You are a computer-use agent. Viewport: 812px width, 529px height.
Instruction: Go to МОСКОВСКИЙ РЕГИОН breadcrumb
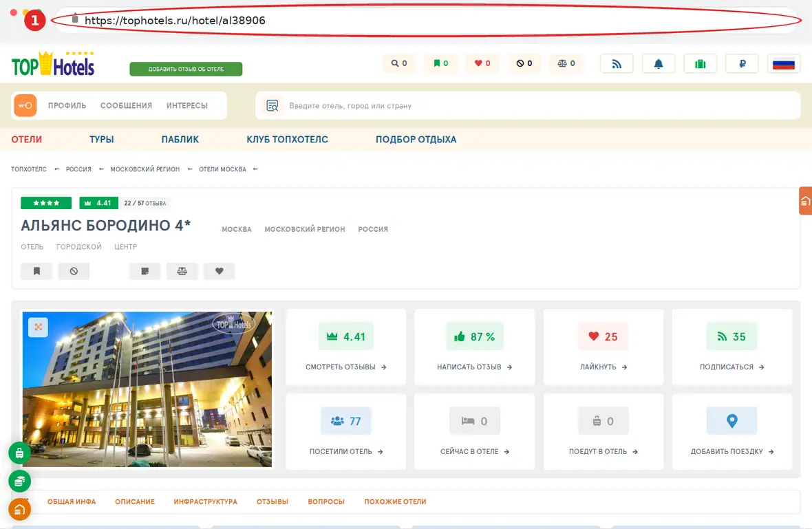tap(145, 169)
